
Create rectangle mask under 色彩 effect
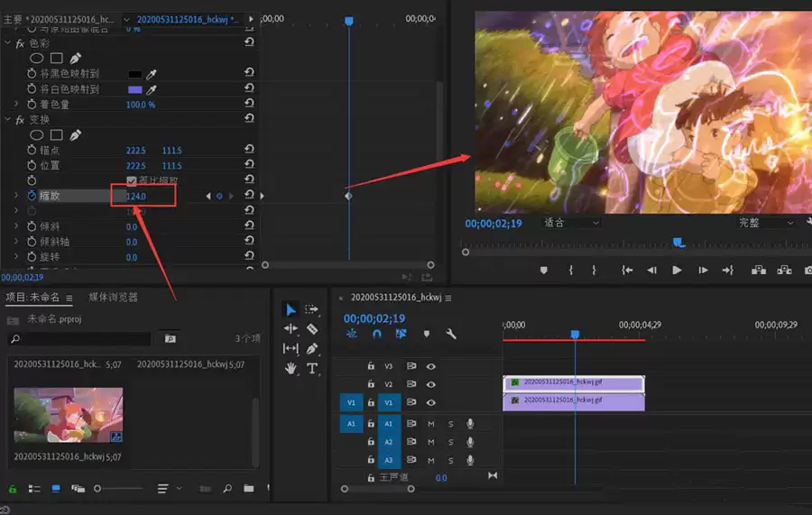(x=57, y=58)
